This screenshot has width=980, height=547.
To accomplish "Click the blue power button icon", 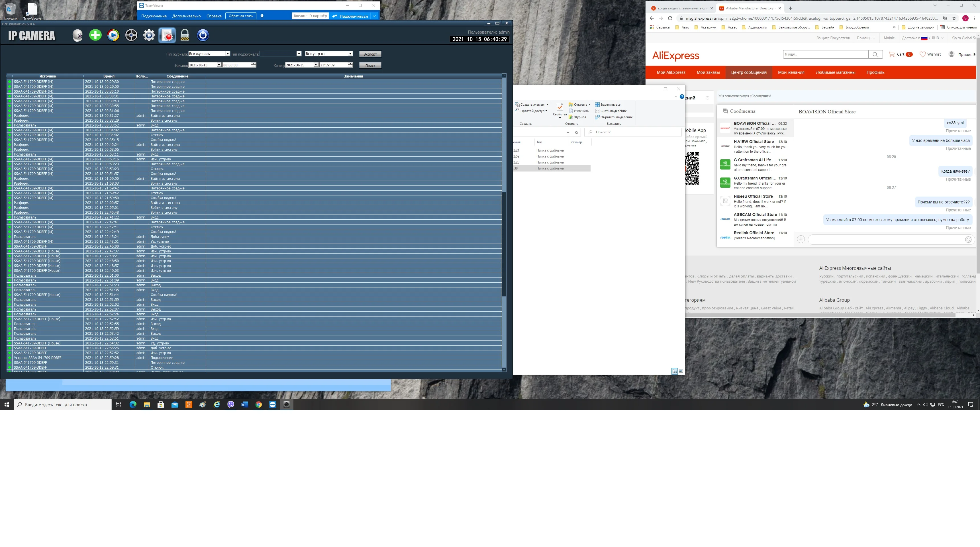I will 203,35.
